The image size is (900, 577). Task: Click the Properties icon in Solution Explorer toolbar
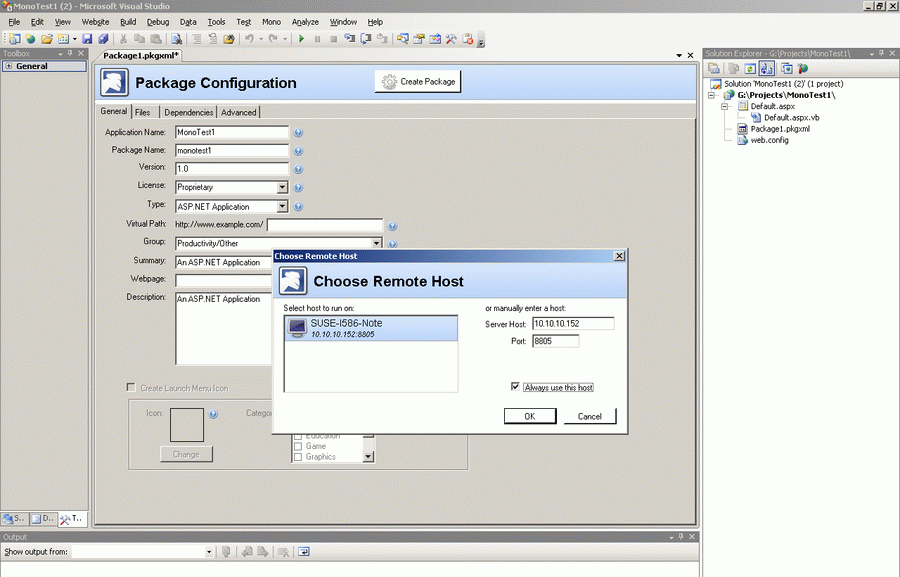713,68
